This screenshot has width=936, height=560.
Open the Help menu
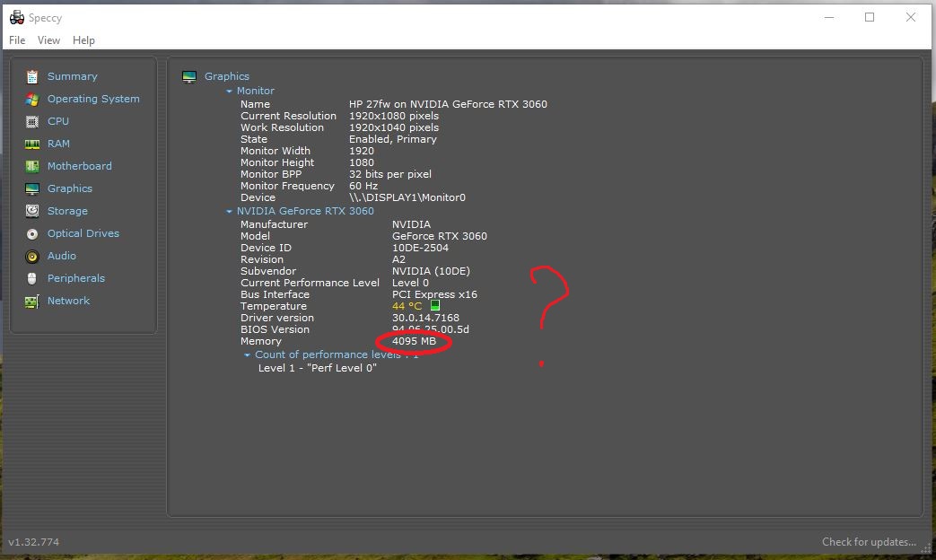click(x=83, y=40)
